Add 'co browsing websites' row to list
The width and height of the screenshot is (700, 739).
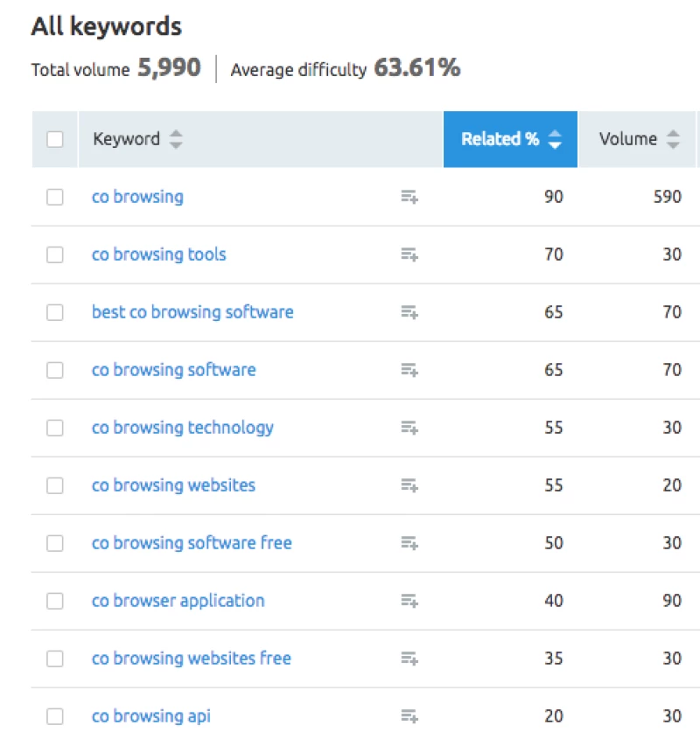[x=409, y=485]
